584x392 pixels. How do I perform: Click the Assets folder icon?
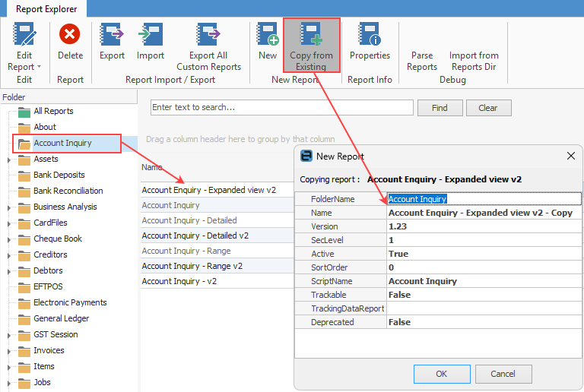(24, 160)
